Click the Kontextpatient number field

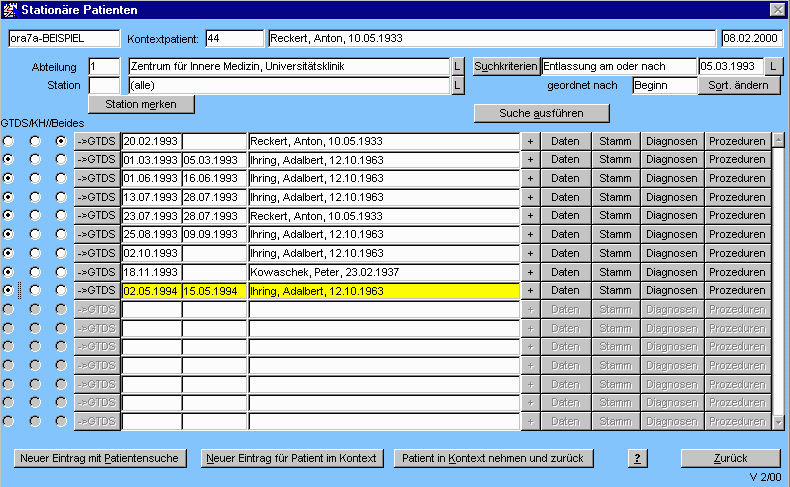click(233, 38)
